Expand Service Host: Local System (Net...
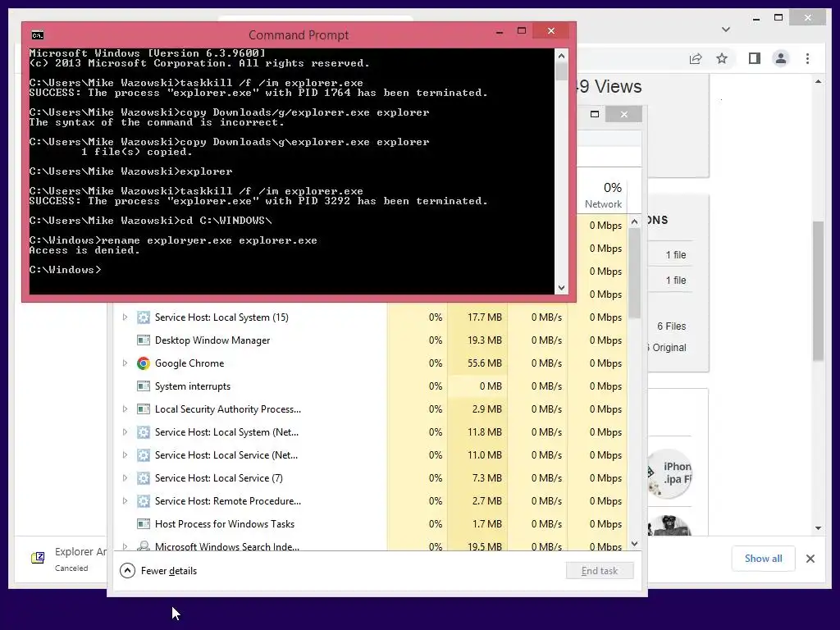The height and width of the screenshot is (630, 840). pyautogui.click(x=125, y=431)
